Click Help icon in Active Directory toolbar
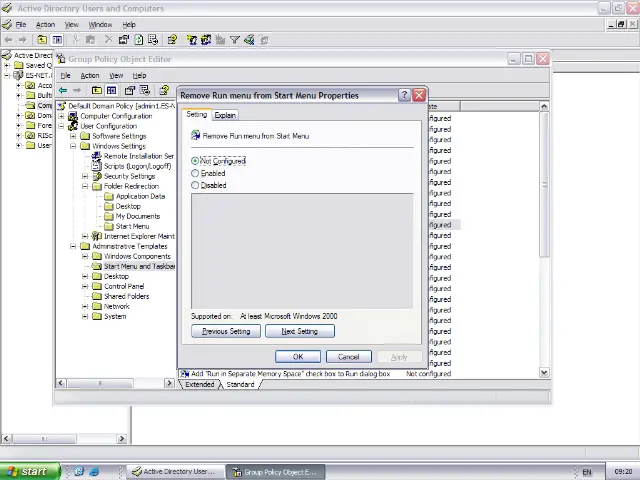 point(172,40)
